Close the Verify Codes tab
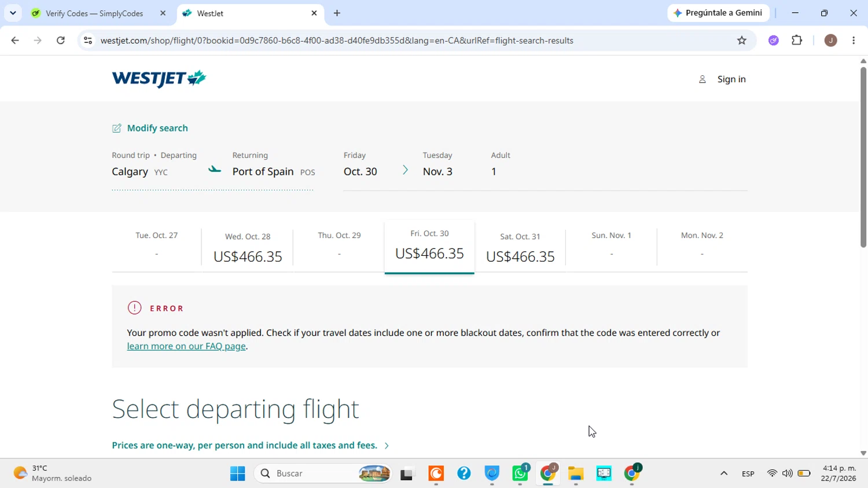This screenshot has width=868, height=488. 163,13
